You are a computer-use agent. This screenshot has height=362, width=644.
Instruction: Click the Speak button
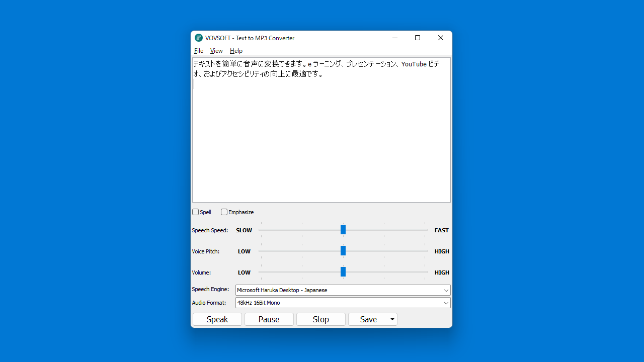click(x=217, y=319)
